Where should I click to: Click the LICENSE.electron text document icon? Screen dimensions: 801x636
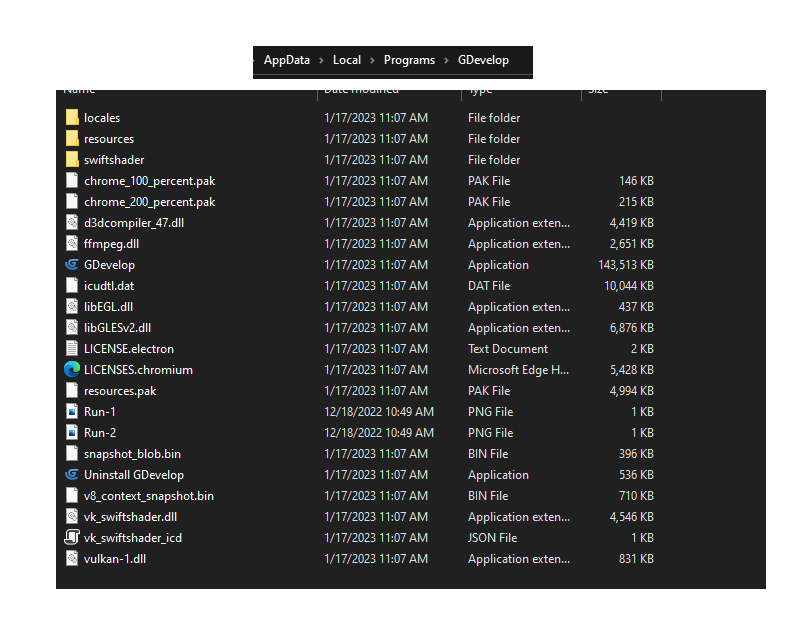click(72, 348)
